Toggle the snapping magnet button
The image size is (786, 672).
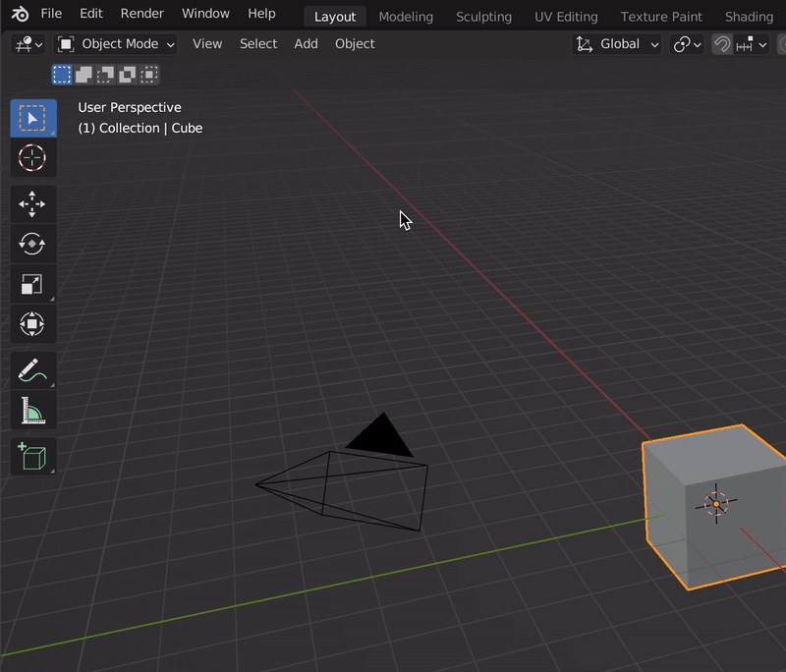point(722,44)
